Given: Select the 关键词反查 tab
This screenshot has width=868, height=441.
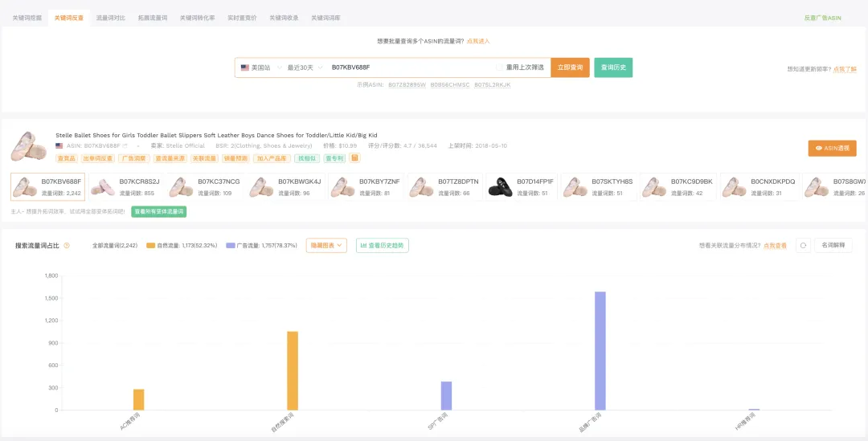Looking at the screenshot, I should 69,18.
